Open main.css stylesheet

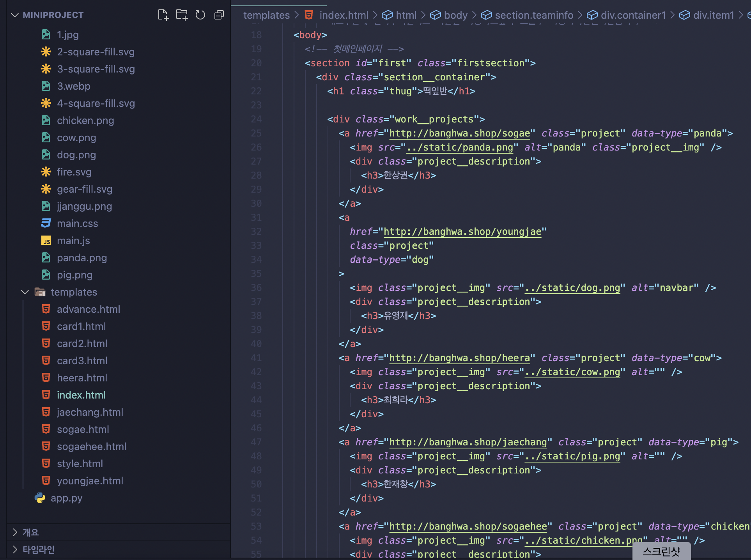[x=77, y=223]
